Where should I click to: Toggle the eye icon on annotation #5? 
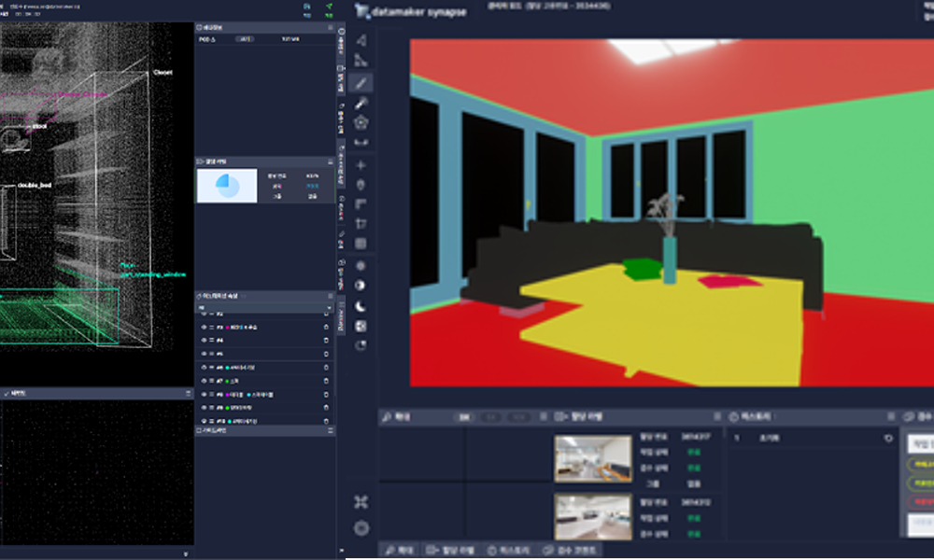coord(204,354)
